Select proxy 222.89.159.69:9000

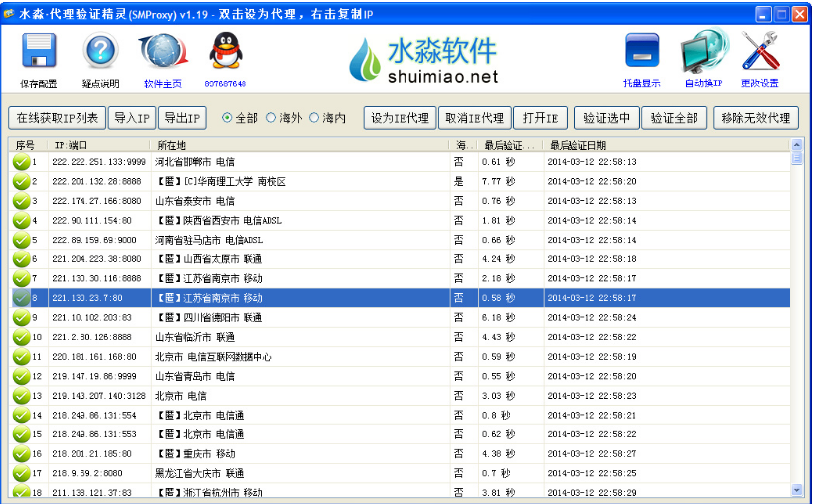[94, 240]
